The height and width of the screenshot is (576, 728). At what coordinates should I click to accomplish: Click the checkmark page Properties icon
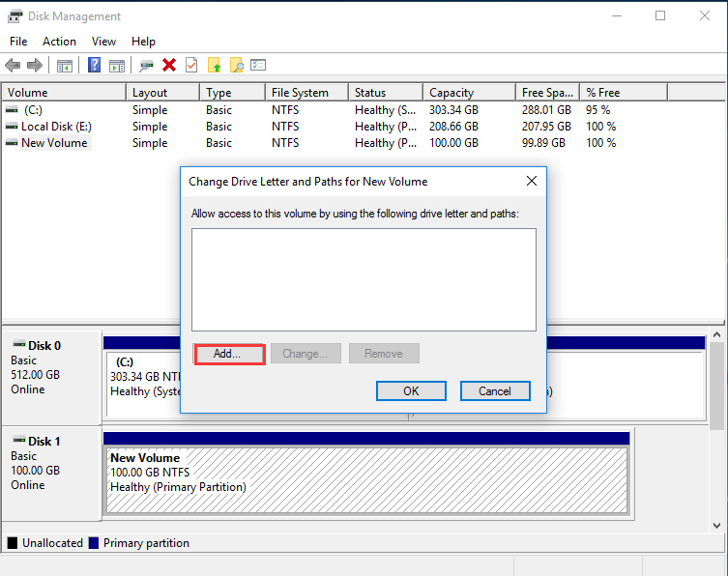pyautogui.click(x=191, y=65)
